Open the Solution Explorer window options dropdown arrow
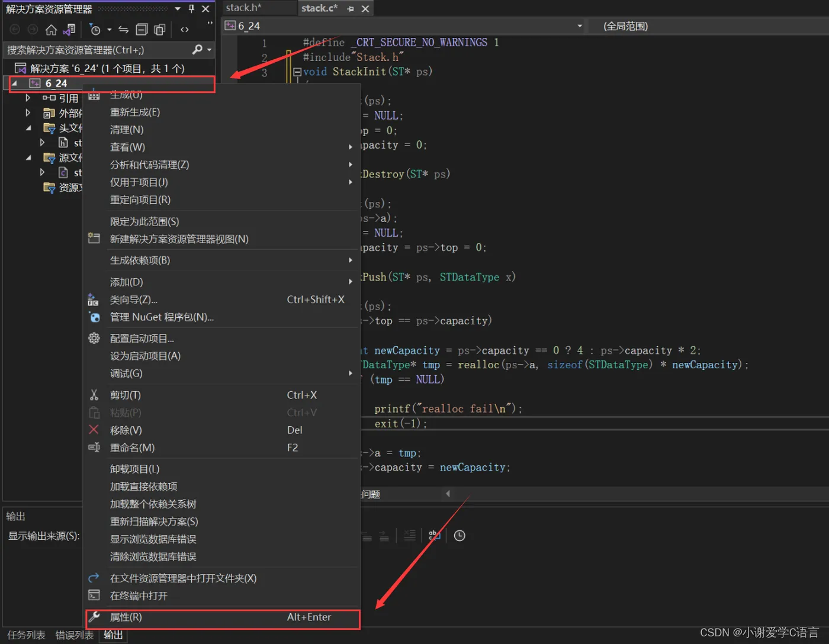The image size is (829, 644). (178, 9)
